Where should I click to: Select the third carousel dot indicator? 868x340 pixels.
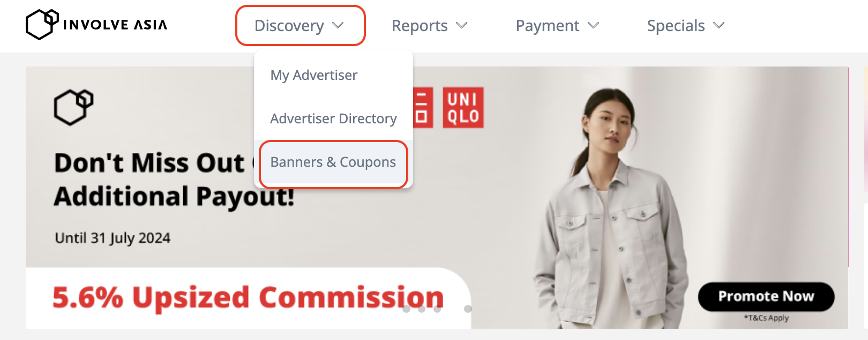[437, 309]
